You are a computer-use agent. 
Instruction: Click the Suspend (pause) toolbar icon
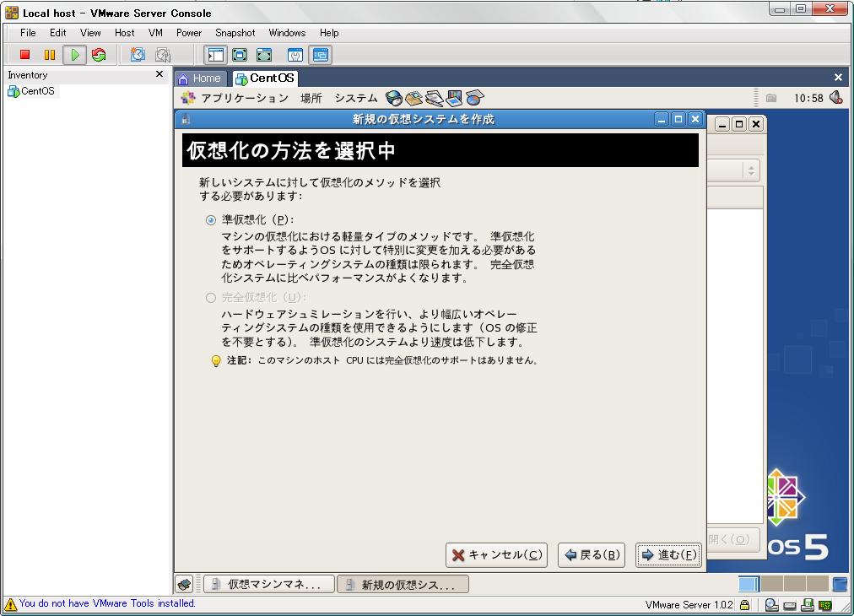[50, 55]
